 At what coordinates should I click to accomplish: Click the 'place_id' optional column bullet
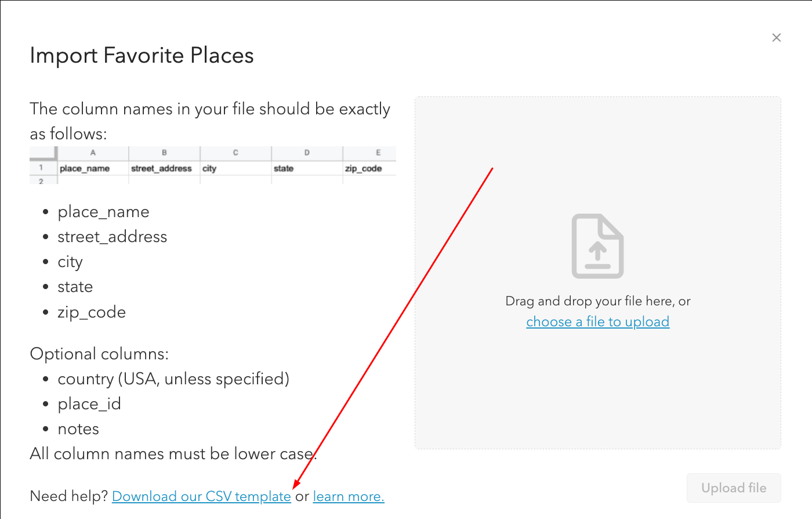(89, 404)
